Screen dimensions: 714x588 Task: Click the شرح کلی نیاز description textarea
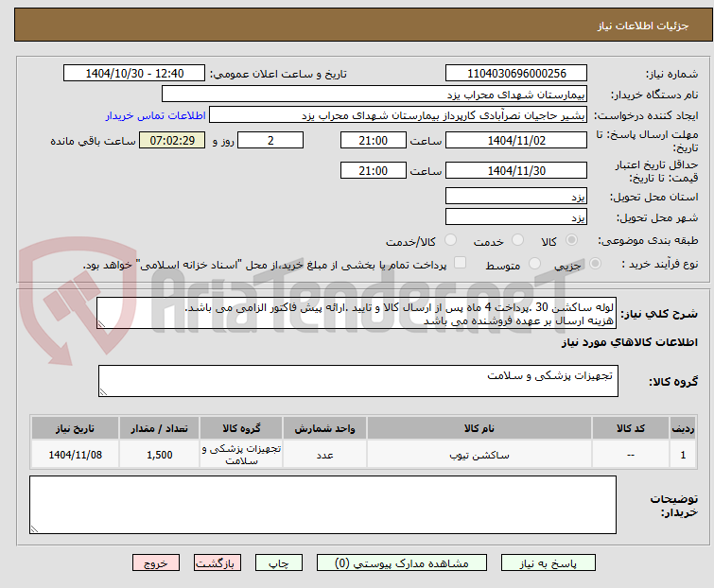tap(357, 313)
